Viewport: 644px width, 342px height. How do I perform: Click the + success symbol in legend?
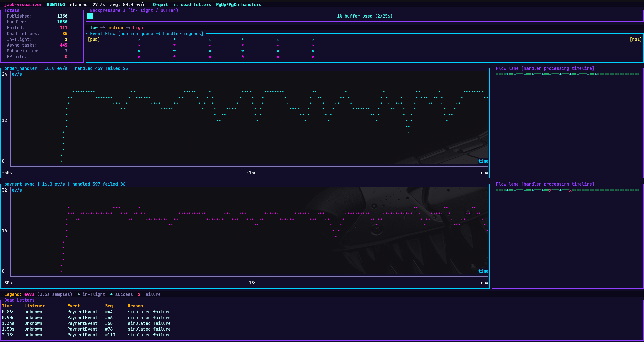111,294
